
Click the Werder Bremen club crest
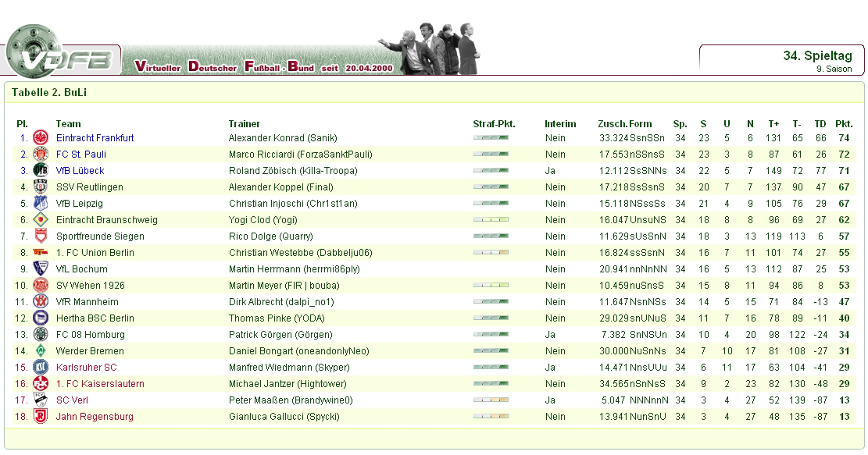41,351
